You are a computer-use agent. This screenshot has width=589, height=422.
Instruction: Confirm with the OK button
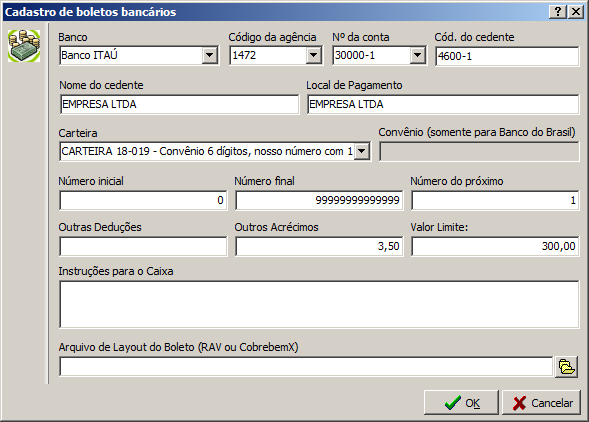click(x=461, y=403)
